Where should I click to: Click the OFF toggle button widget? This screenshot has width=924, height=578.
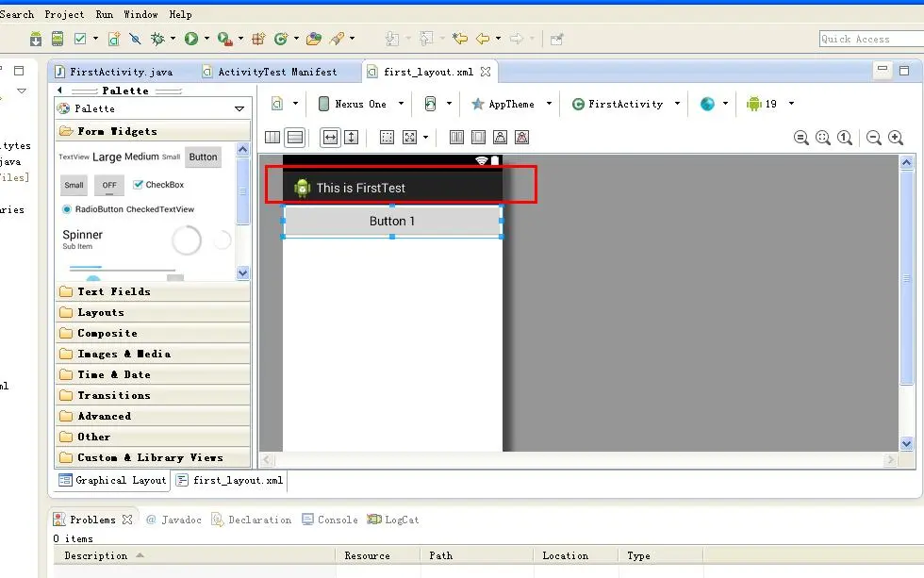click(109, 185)
